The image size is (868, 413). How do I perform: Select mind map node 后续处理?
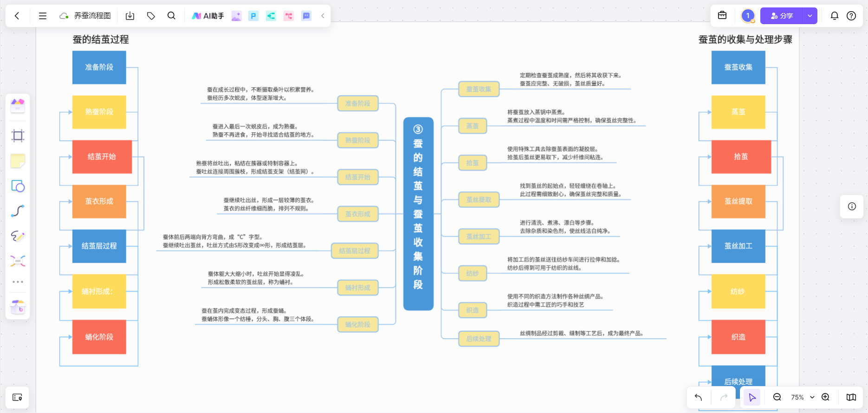click(479, 339)
